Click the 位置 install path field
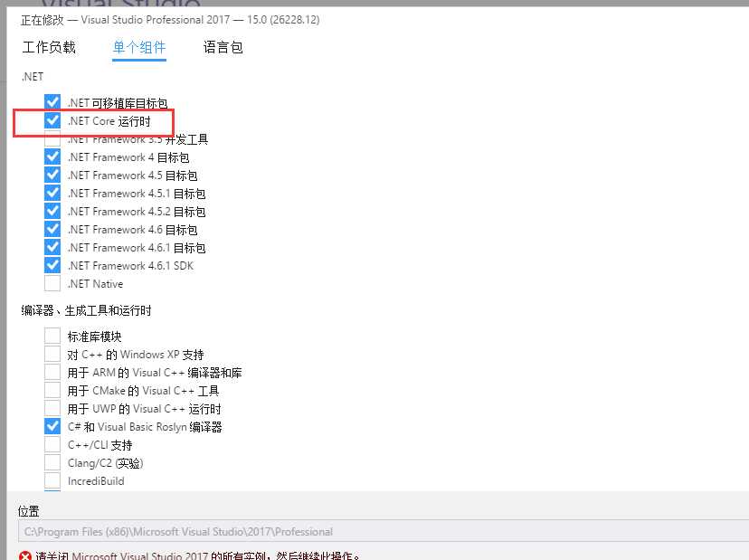 click(384, 531)
